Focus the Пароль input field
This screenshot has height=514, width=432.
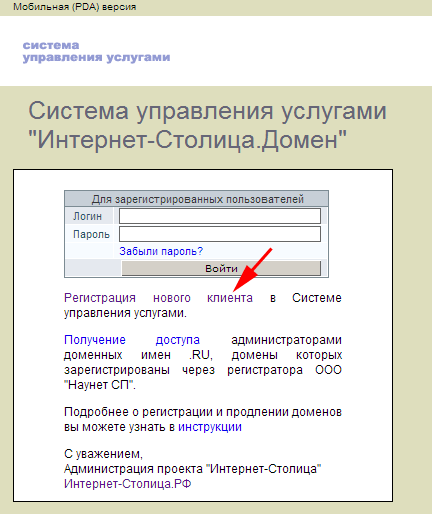click(220, 234)
